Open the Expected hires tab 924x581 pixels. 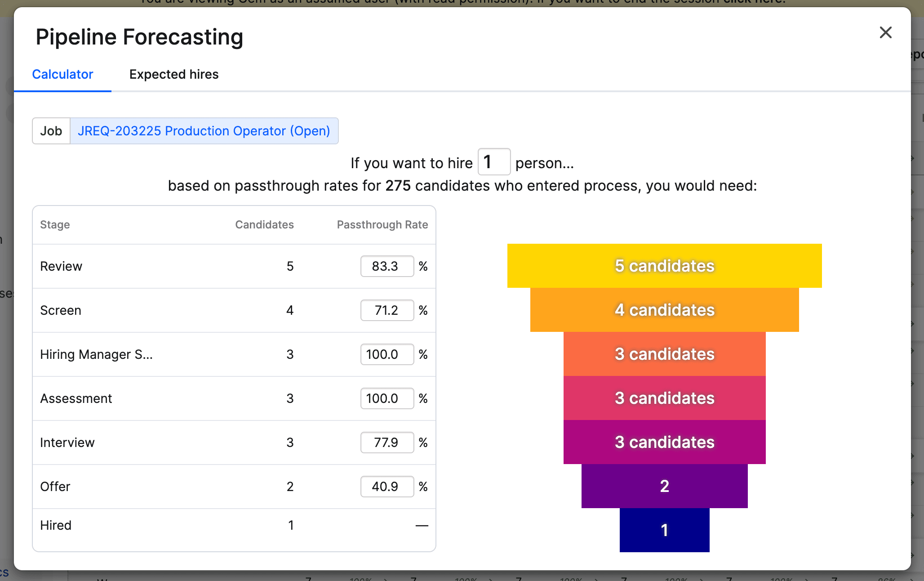pyautogui.click(x=174, y=74)
